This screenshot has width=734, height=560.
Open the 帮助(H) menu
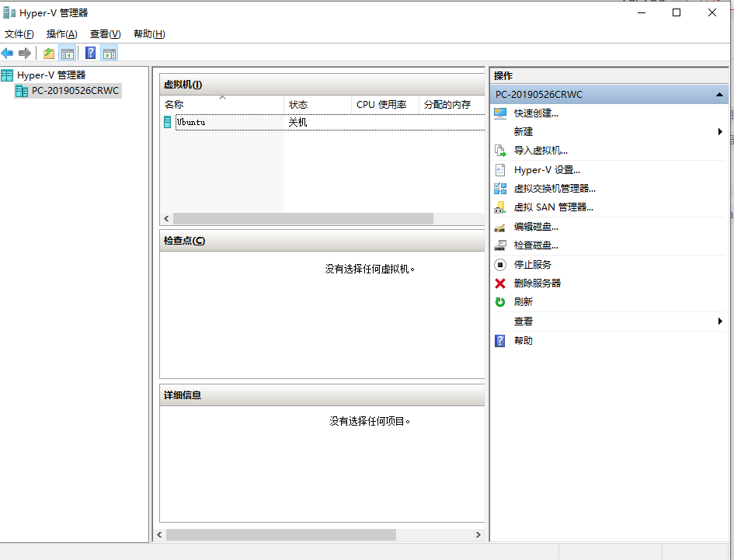(149, 34)
